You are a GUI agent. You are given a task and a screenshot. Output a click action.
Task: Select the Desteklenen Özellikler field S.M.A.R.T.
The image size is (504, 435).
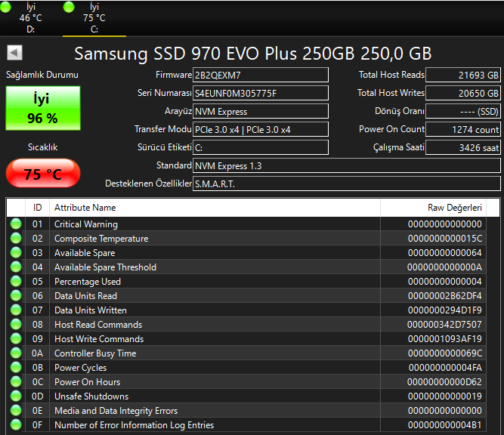[x=347, y=184]
